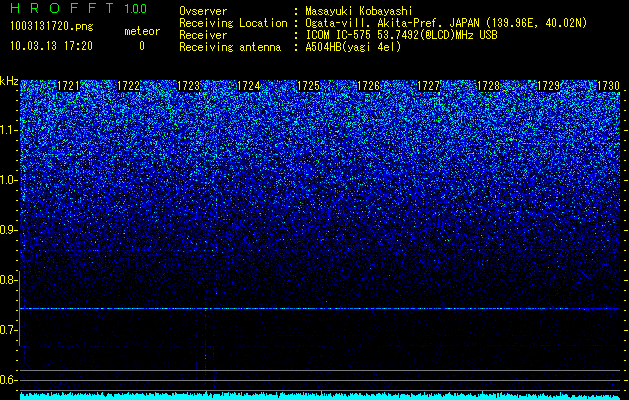Click the 1728 time marker
This screenshot has width=629, height=400.
(x=488, y=86)
